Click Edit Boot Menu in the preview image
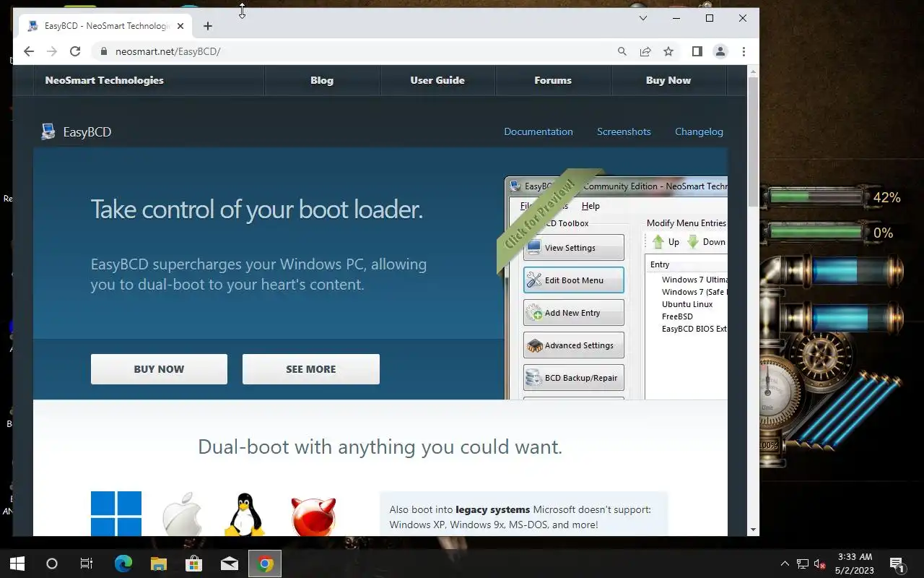 click(574, 280)
